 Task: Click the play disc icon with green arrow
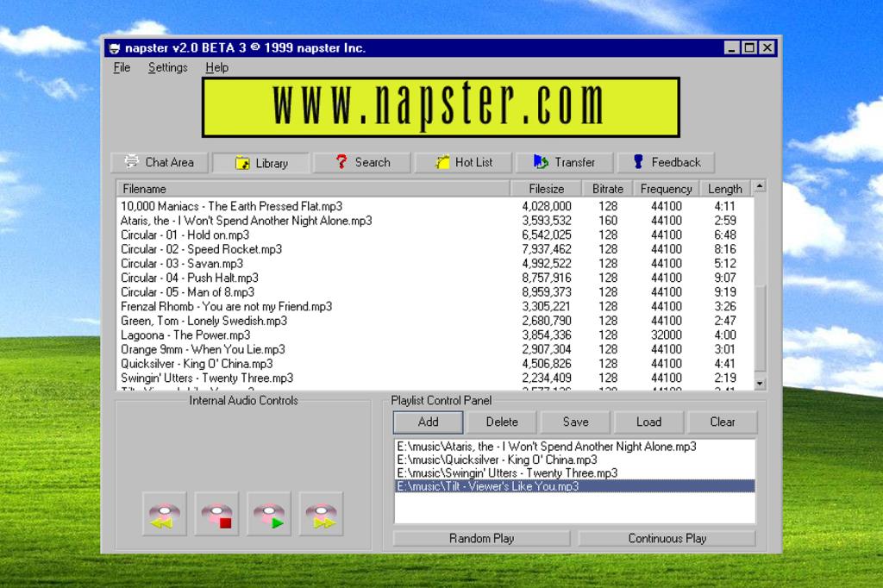[269, 514]
